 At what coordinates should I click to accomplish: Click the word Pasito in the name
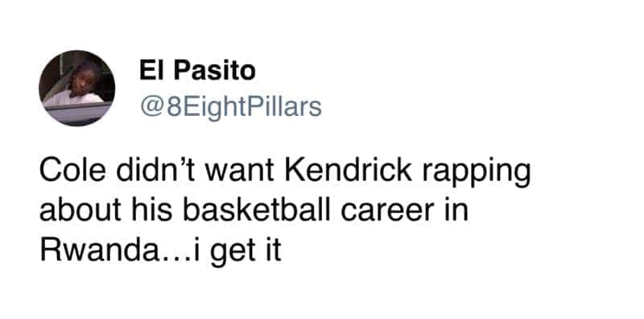pyautogui.click(x=214, y=71)
